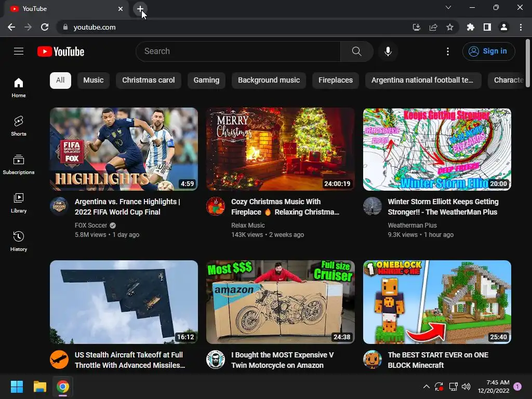532x399 pixels.
Task: Click Chrome icon in taskbar
Action: pyautogui.click(x=63, y=387)
